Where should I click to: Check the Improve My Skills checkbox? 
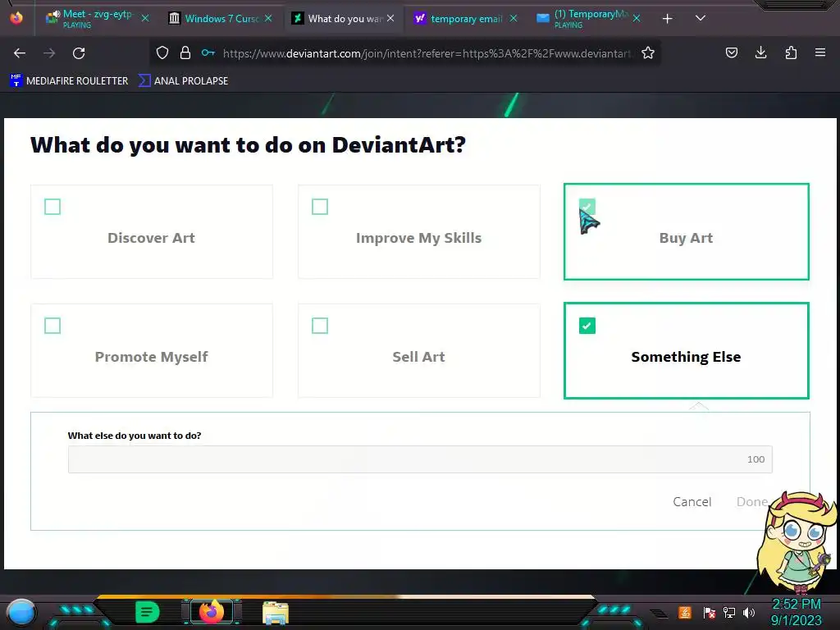click(x=320, y=207)
